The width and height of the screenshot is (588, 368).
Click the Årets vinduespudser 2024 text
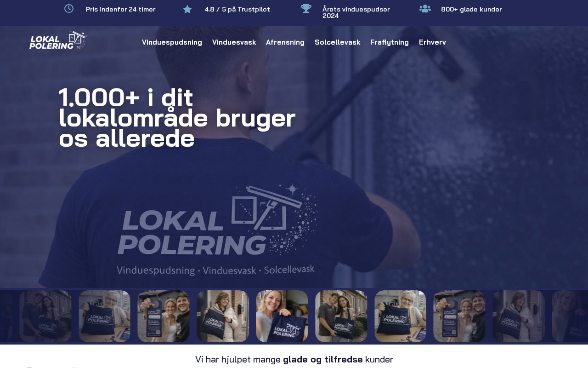coord(356,12)
